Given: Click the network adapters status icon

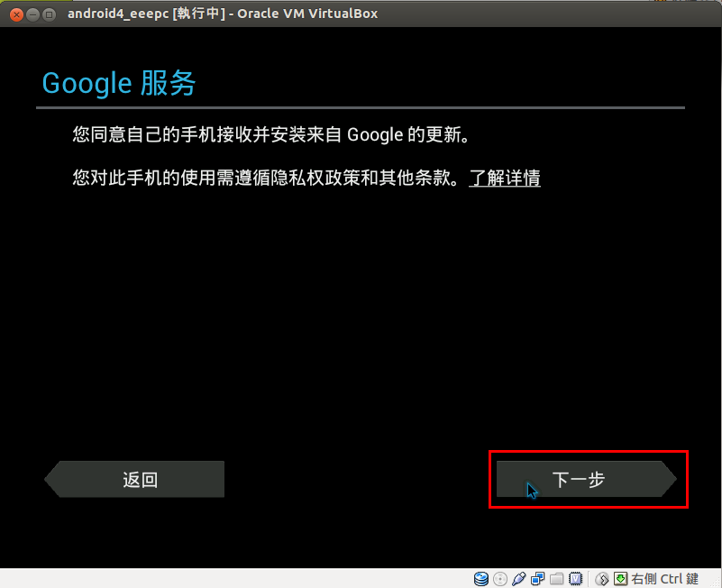Looking at the screenshot, I should tap(538, 579).
